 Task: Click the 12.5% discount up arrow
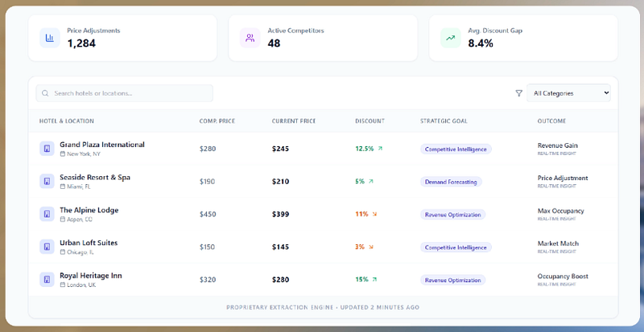point(380,149)
